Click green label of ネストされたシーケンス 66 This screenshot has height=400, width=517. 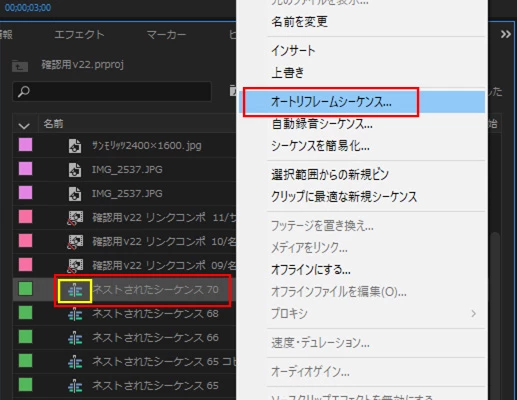click(25, 337)
